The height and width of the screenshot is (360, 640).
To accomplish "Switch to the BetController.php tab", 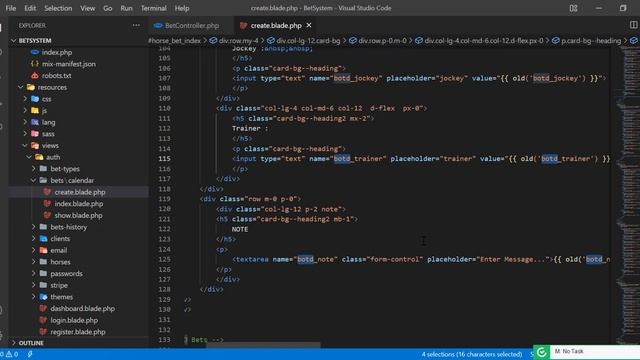I will pos(191,25).
